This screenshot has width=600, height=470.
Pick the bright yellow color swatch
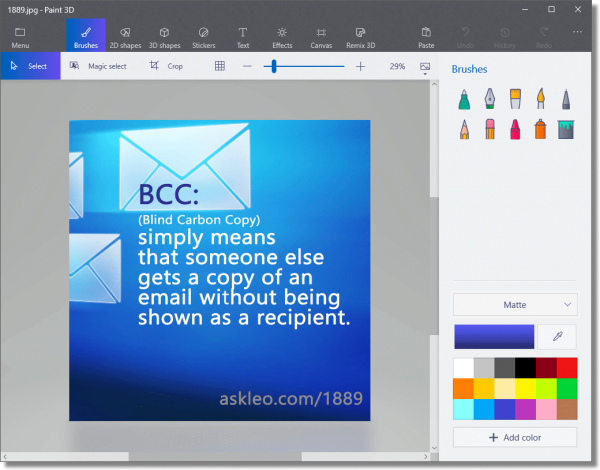(x=525, y=389)
